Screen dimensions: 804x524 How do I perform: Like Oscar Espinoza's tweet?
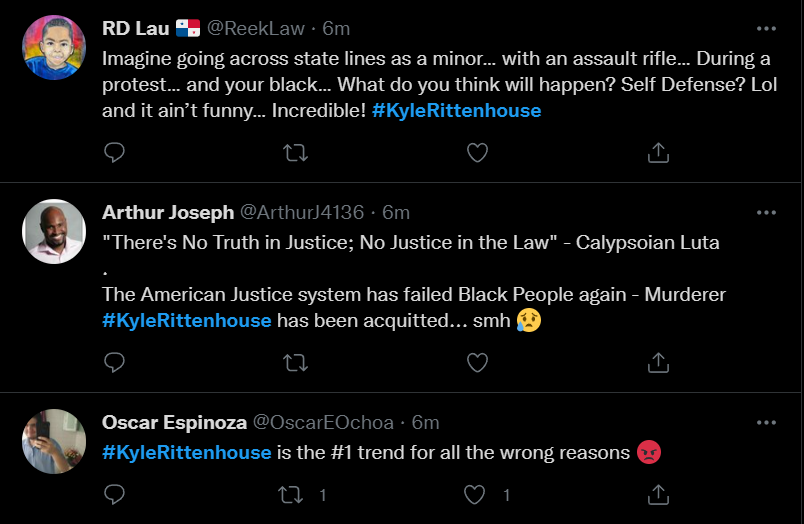pos(477,494)
